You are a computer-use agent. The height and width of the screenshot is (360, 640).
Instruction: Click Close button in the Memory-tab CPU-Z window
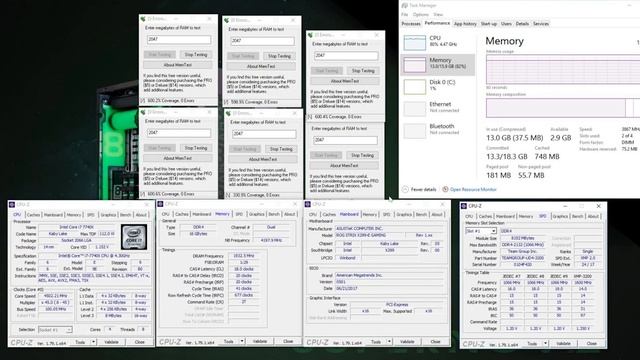pos(288,341)
